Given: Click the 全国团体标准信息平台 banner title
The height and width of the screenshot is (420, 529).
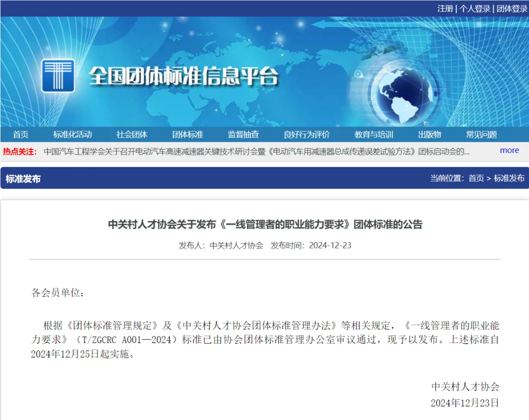Looking at the screenshot, I should [184, 75].
